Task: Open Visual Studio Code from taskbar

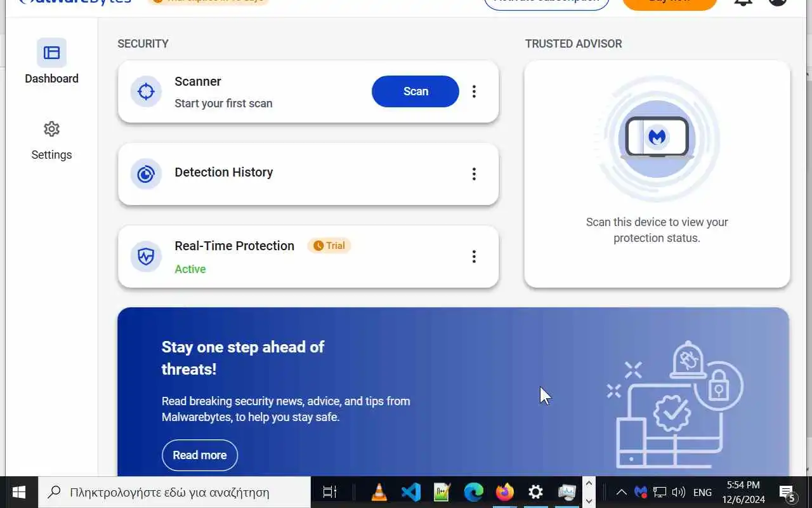Action: coord(410,492)
